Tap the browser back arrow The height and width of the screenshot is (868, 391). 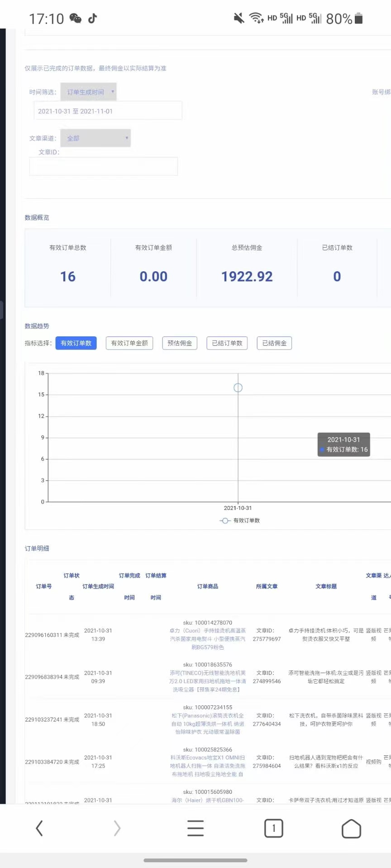(39, 828)
